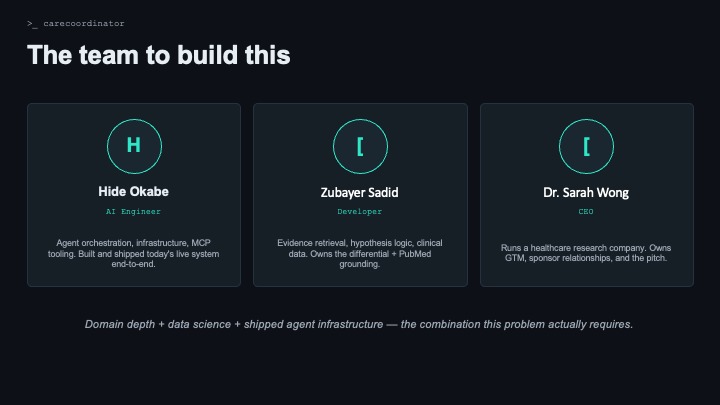This screenshot has height=405, width=720.
Task: Select the carecoordinator label text
Action: click(84, 23)
